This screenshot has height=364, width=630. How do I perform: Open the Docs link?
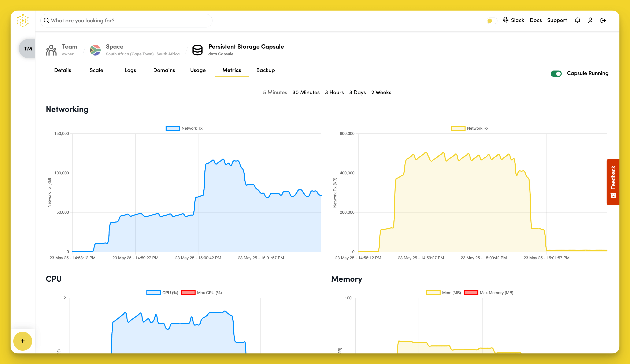(x=535, y=20)
